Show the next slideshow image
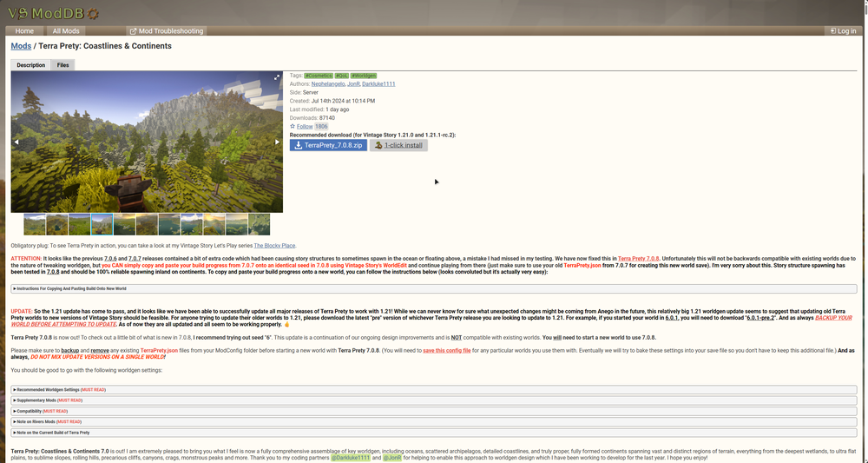 click(x=278, y=142)
